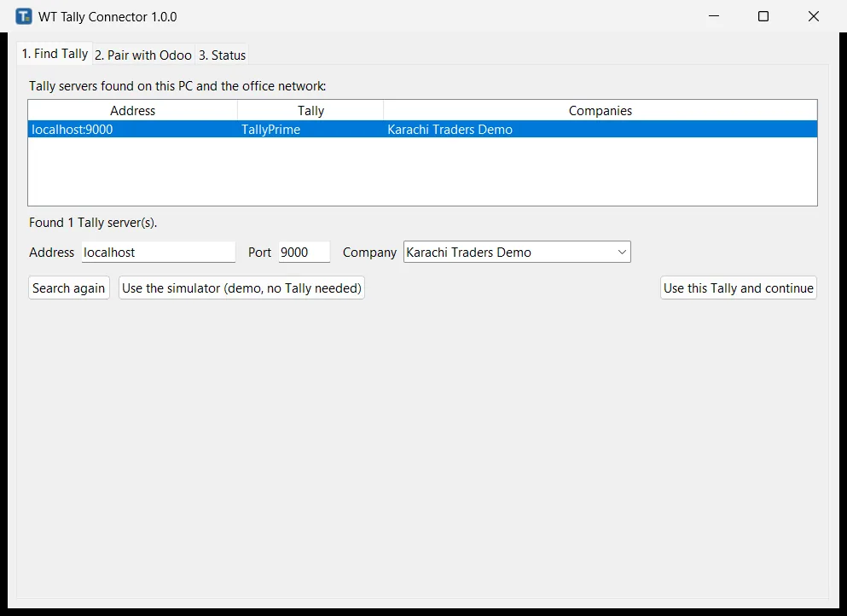Click the empty area below the server row
Viewport: 847px width, 616px height.
click(x=422, y=171)
